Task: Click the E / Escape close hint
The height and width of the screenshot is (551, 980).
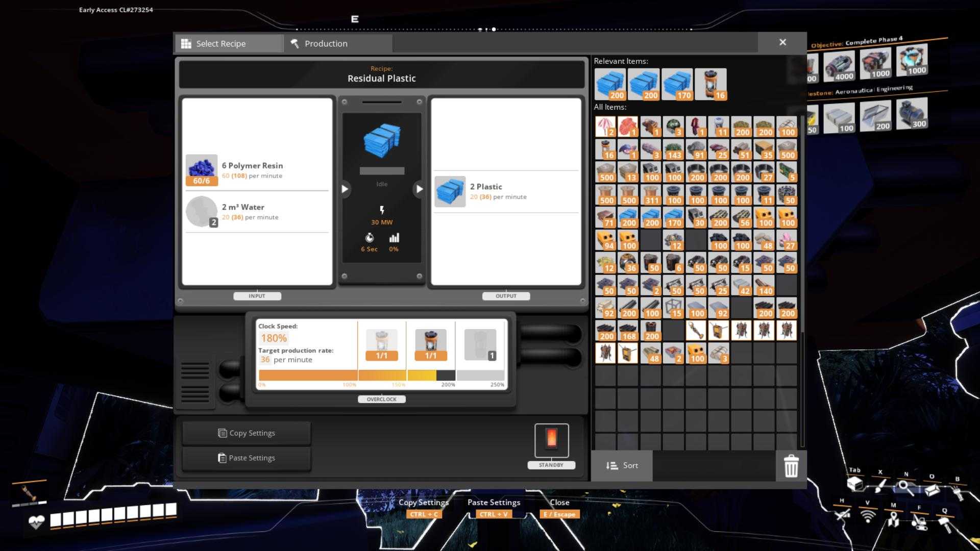Action: (x=559, y=514)
